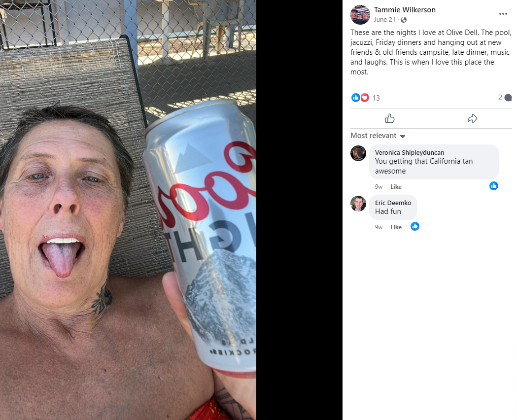Click the globe public audience icon
The image size is (517, 420).
tap(403, 20)
